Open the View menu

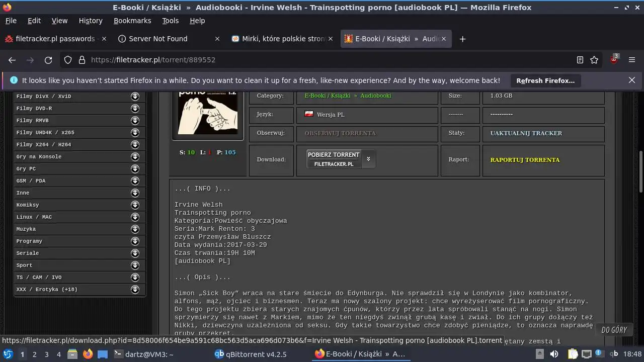point(59,21)
